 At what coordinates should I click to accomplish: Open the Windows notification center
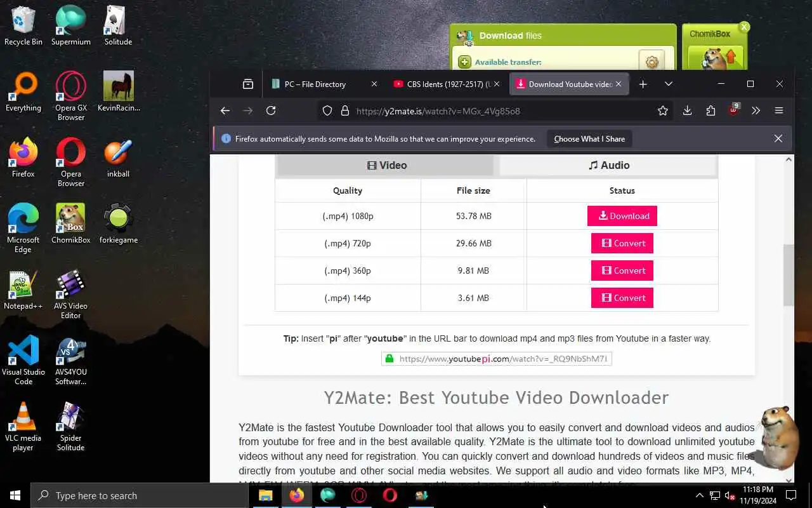click(x=791, y=495)
